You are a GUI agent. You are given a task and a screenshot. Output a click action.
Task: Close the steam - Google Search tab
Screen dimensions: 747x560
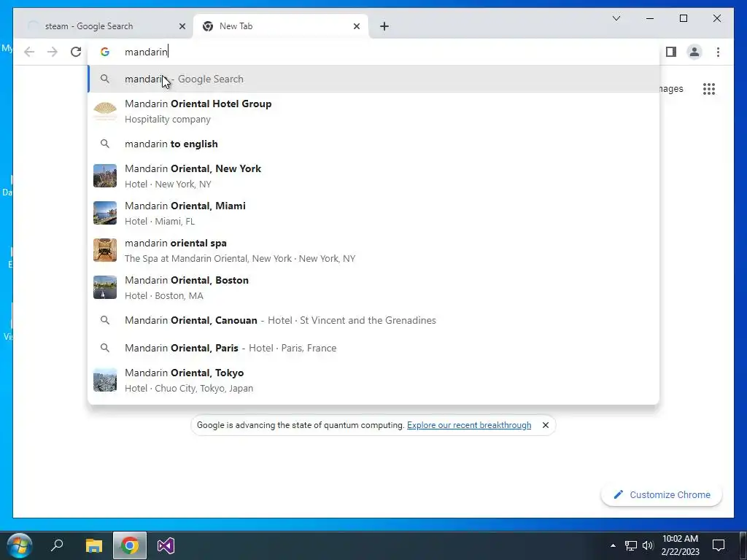(x=182, y=26)
